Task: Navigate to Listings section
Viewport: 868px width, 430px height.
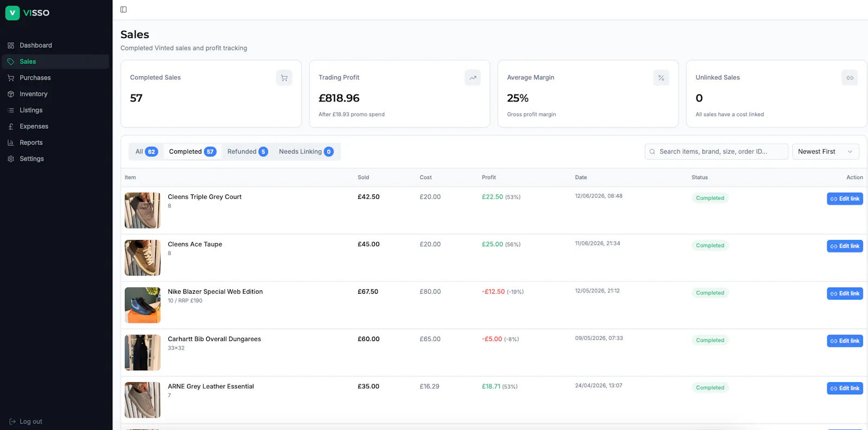Action: point(55,110)
